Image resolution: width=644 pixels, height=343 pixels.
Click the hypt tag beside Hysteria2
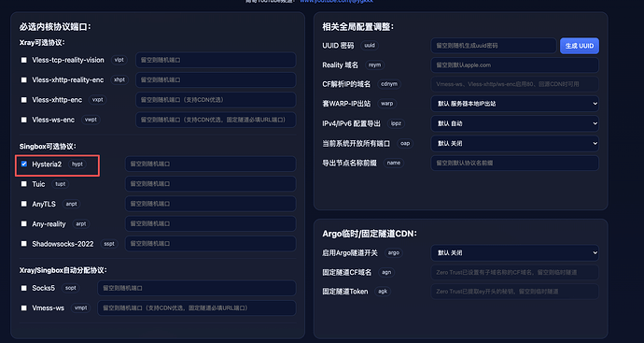(x=77, y=164)
